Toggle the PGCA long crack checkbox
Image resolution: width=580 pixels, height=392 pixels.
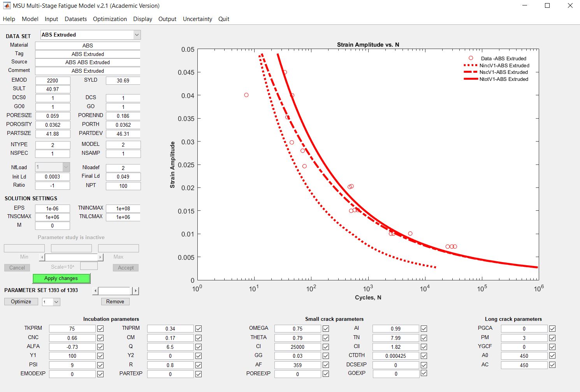[x=552, y=329]
